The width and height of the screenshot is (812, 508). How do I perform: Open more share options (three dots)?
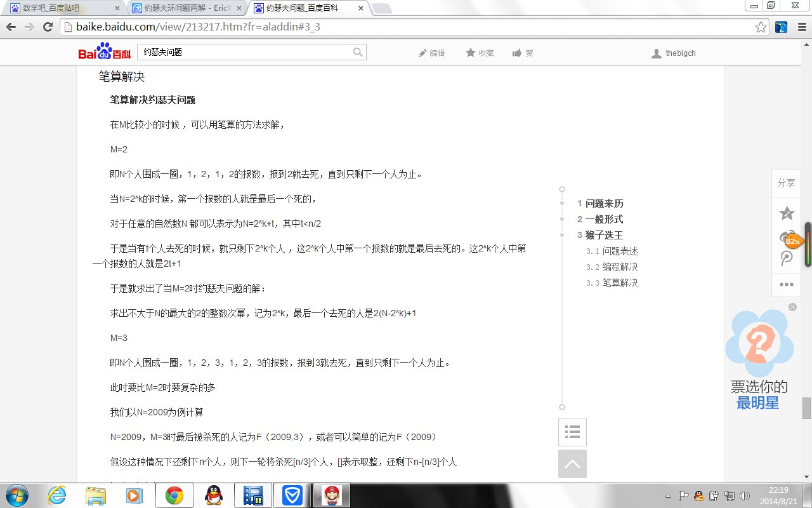pos(787,284)
